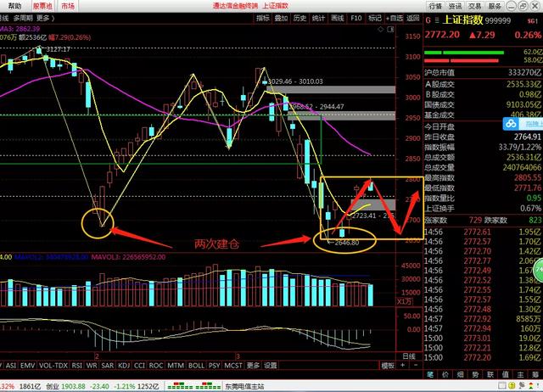
Task: Open the 模板 template button
Action: click(388, 366)
